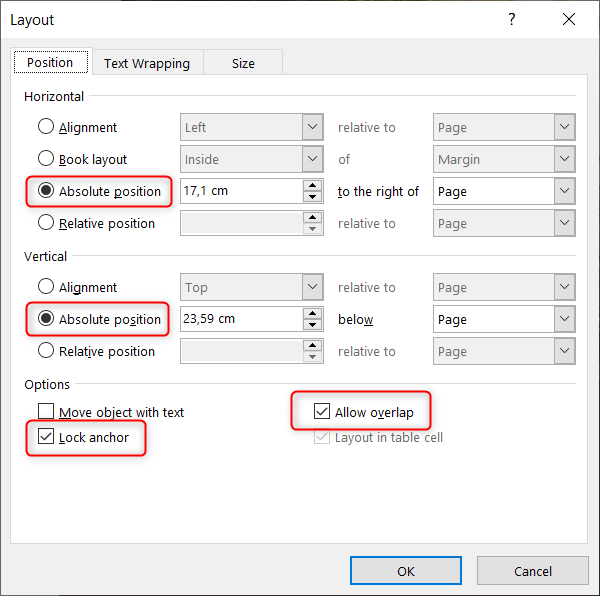
Task: Increase vertical absolute position with up arrow
Action: point(313,313)
